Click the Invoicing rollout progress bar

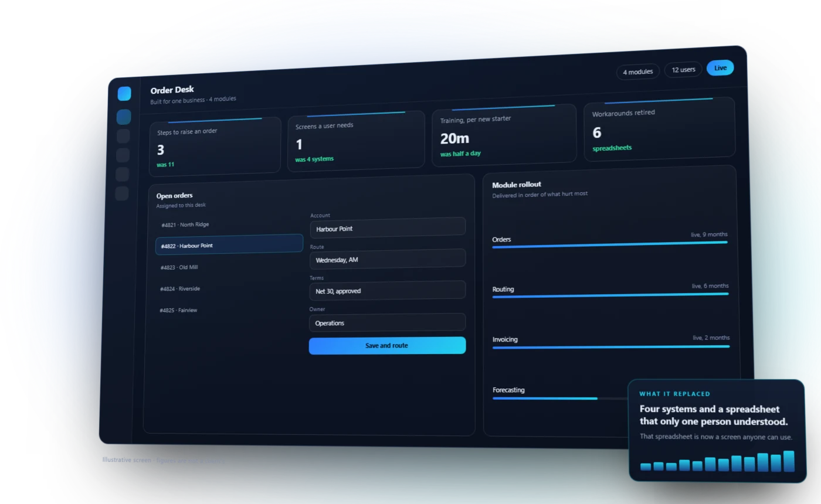(611, 347)
